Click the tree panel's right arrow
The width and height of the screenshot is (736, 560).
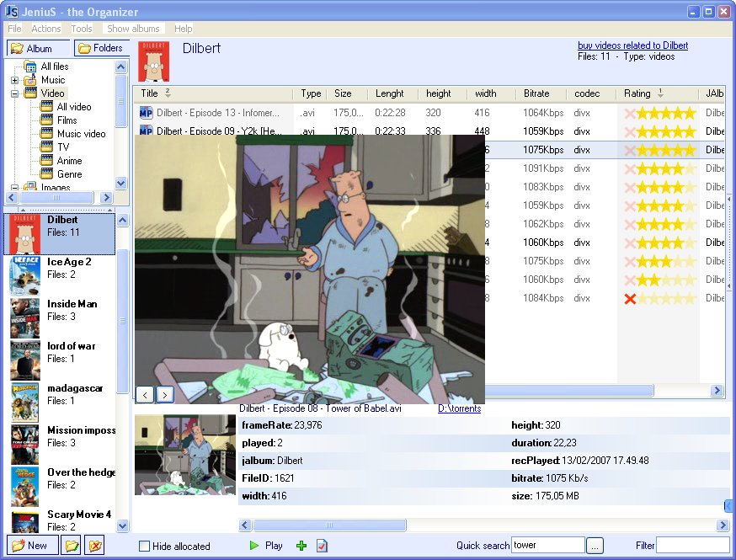[107, 198]
